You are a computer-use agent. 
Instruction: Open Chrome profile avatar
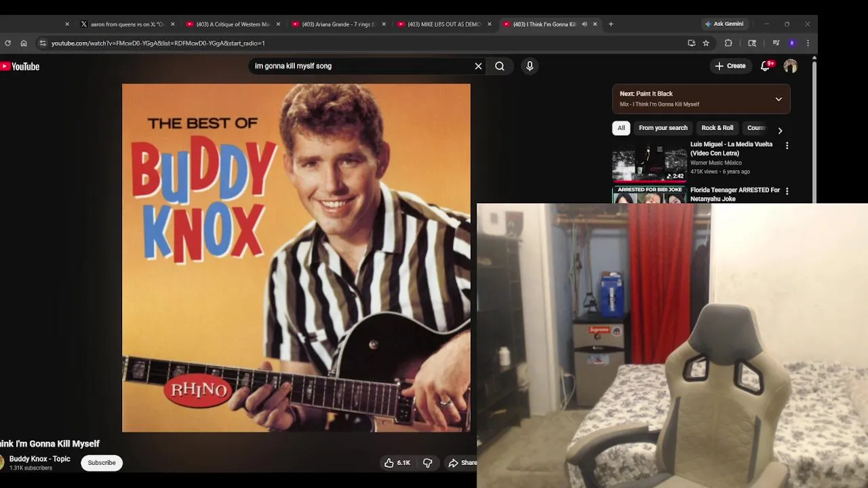[x=792, y=43]
